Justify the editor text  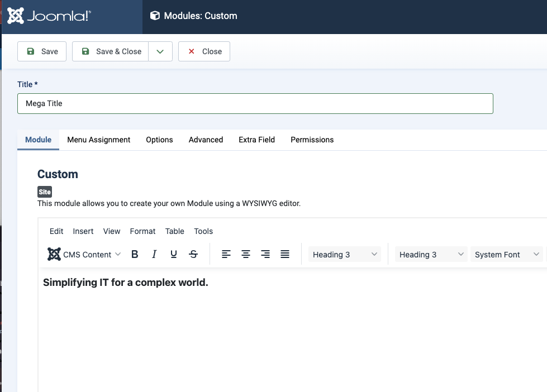(285, 255)
